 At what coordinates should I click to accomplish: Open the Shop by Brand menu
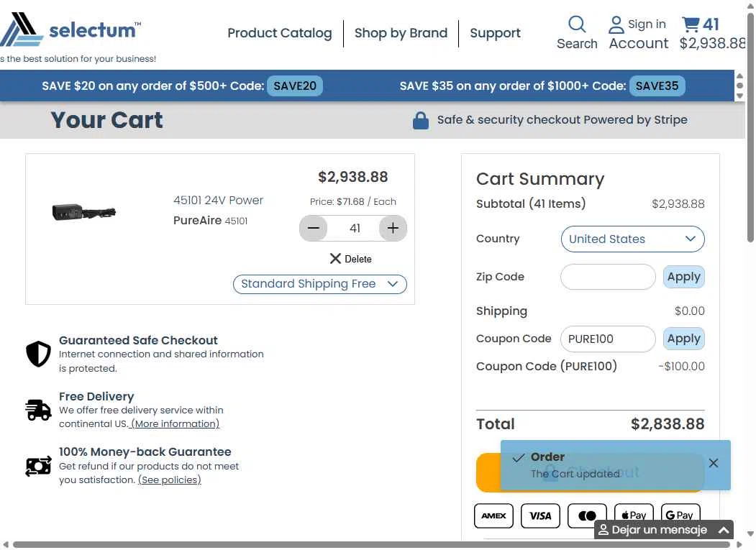coord(401,33)
